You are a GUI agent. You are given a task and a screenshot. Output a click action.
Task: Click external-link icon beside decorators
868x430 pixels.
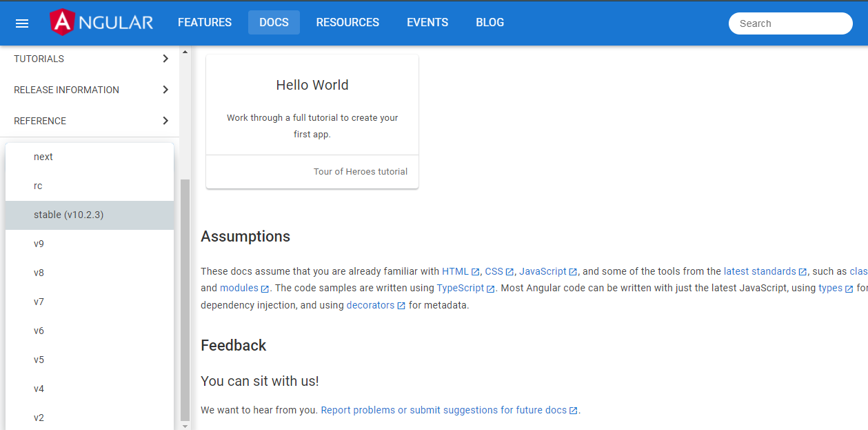401,305
